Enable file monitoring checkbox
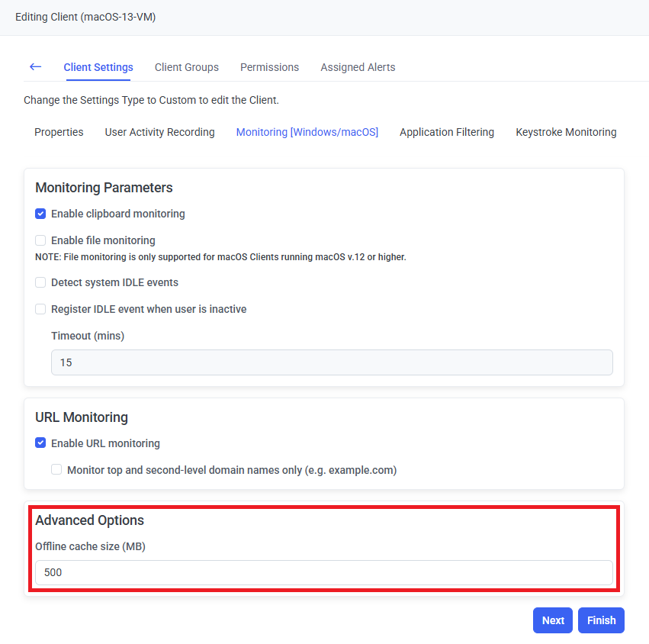Viewport: 649px width, 644px height. [x=41, y=240]
